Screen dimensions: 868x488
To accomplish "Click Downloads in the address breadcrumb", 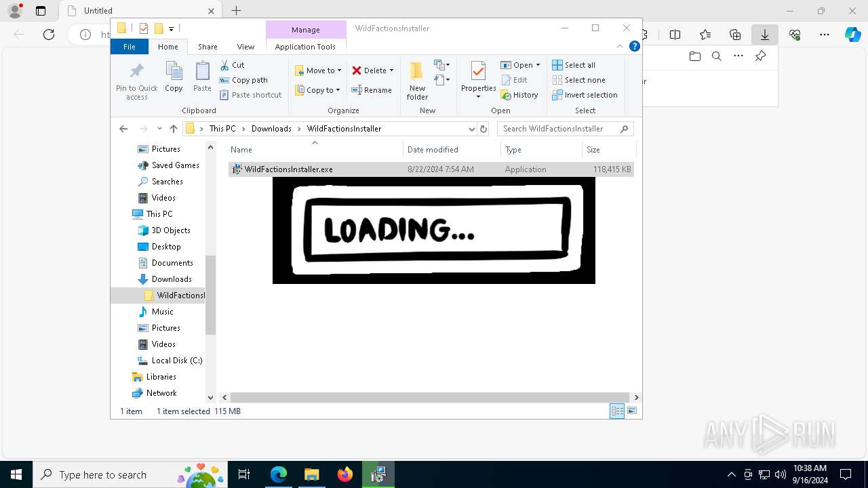I will click(271, 129).
